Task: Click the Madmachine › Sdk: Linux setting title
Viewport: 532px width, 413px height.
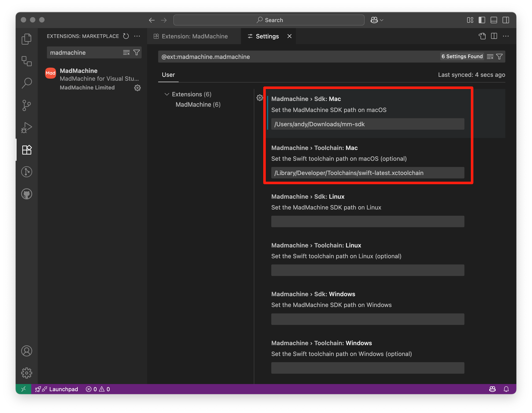Action: point(308,197)
